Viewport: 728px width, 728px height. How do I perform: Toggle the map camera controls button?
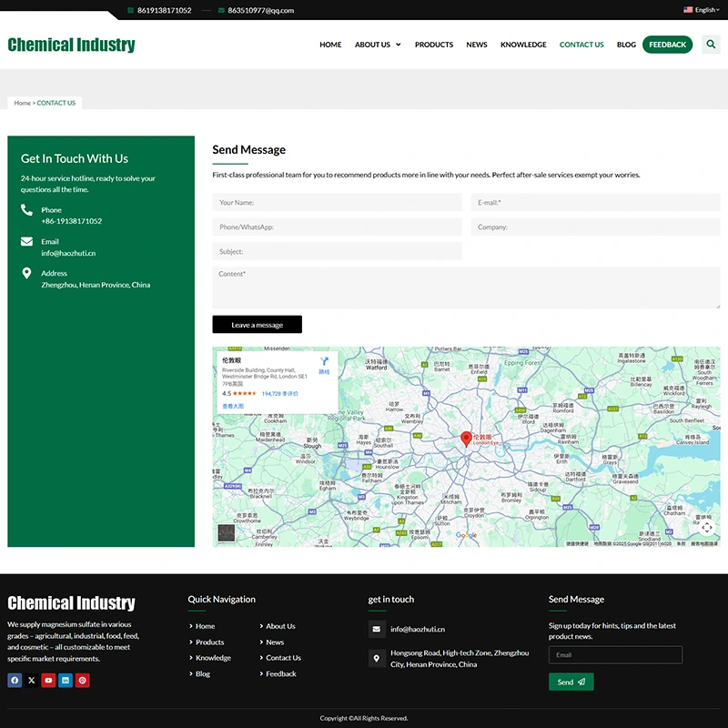point(707,527)
